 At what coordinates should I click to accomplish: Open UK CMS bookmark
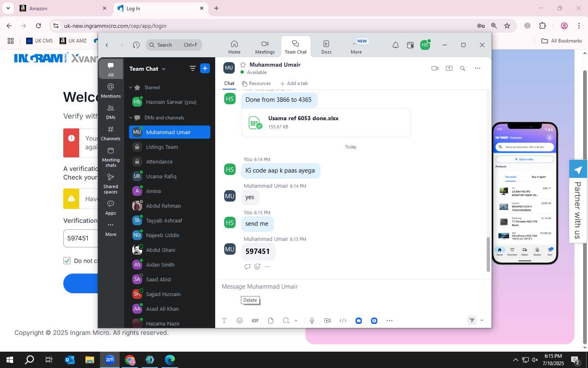pos(40,40)
